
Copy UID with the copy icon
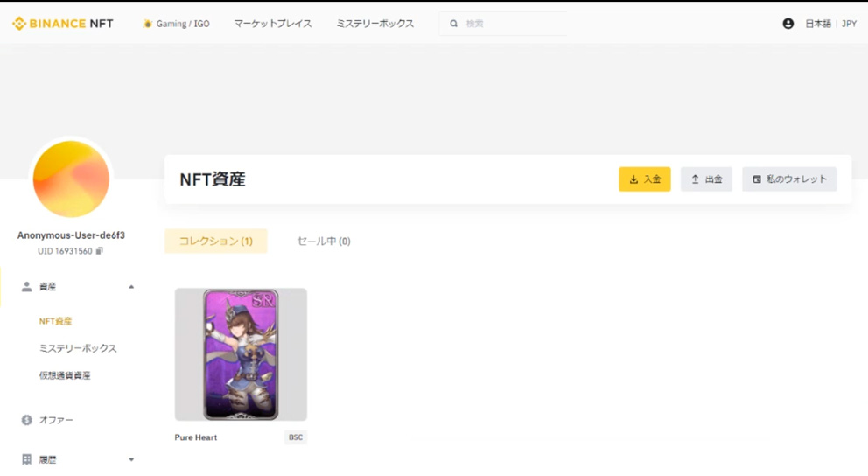pyautogui.click(x=100, y=251)
